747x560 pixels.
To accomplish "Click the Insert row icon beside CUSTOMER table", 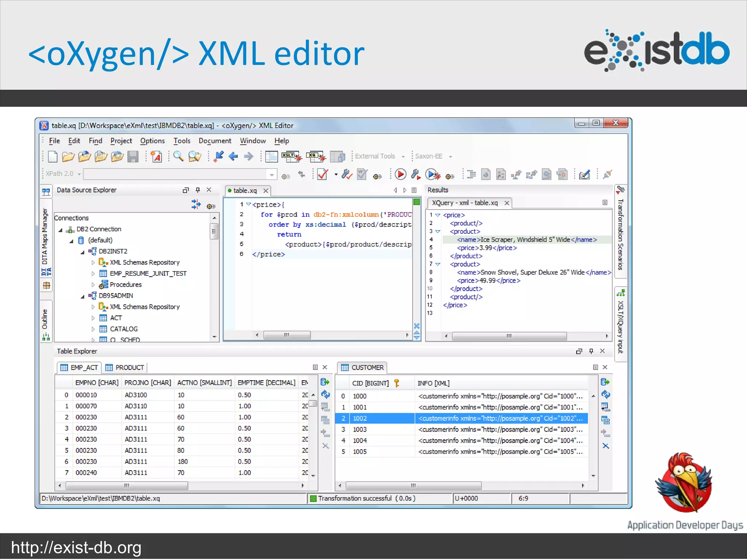I will pyautogui.click(x=605, y=407).
